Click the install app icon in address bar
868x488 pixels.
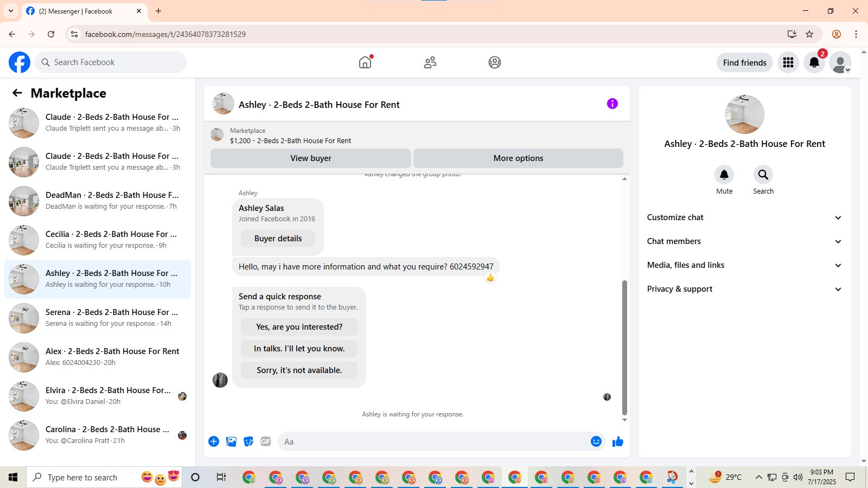(792, 34)
